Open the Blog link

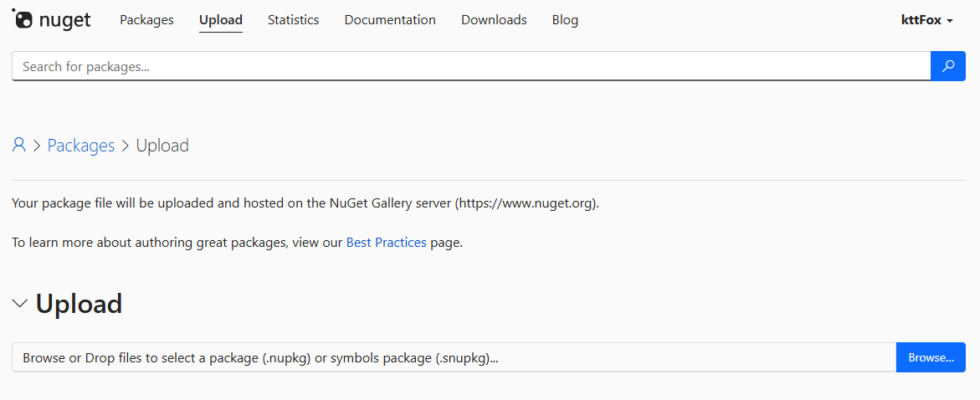[x=565, y=20]
